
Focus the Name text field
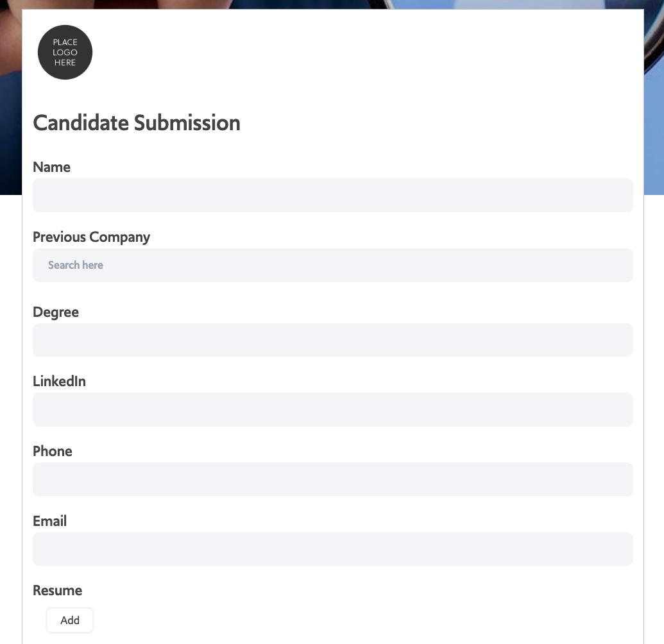pyautogui.click(x=333, y=195)
